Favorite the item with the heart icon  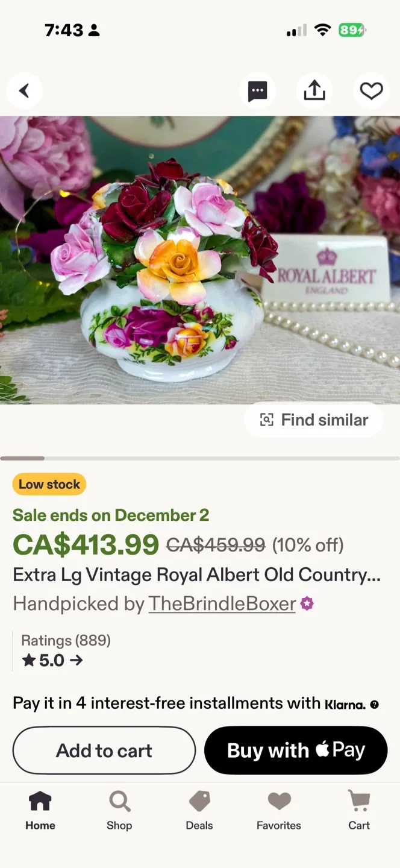[370, 90]
